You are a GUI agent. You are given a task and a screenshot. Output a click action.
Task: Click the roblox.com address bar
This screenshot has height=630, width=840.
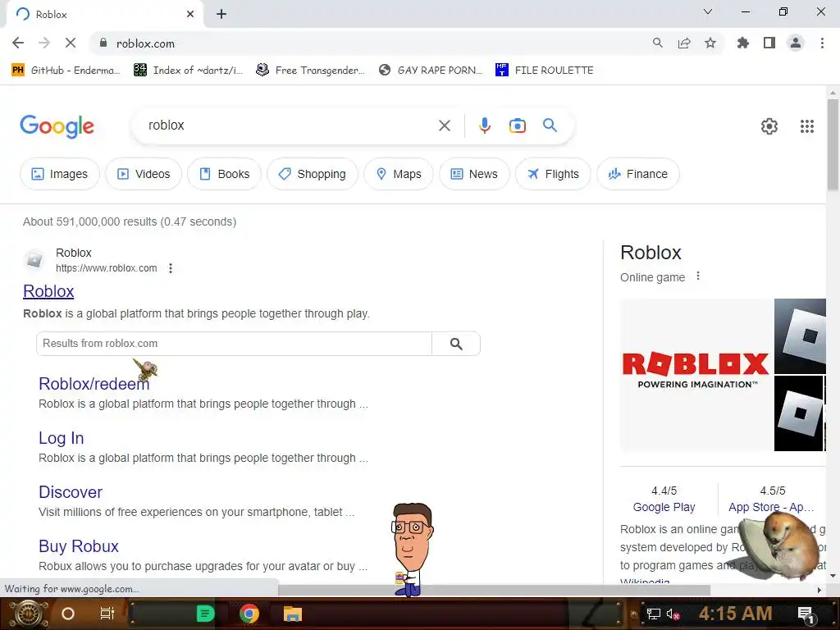(x=370, y=43)
